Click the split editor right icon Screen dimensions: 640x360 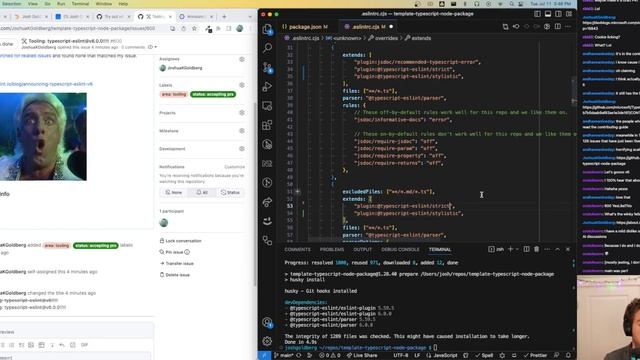558,27
